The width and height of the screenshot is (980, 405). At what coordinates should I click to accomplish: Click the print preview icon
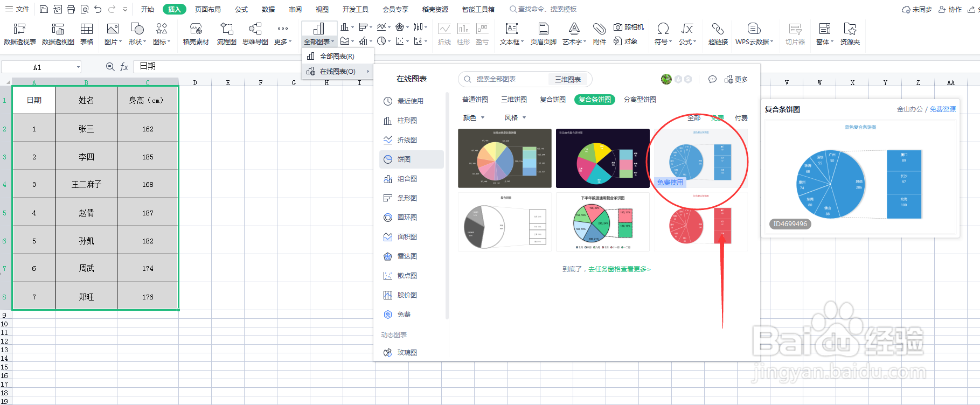pos(85,9)
